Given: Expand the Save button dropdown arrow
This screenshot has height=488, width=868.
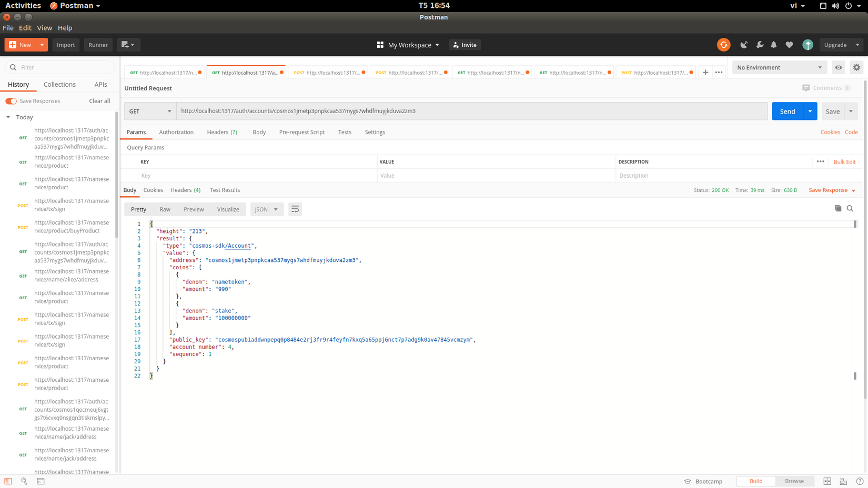Looking at the screenshot, I should click(851, 111).
